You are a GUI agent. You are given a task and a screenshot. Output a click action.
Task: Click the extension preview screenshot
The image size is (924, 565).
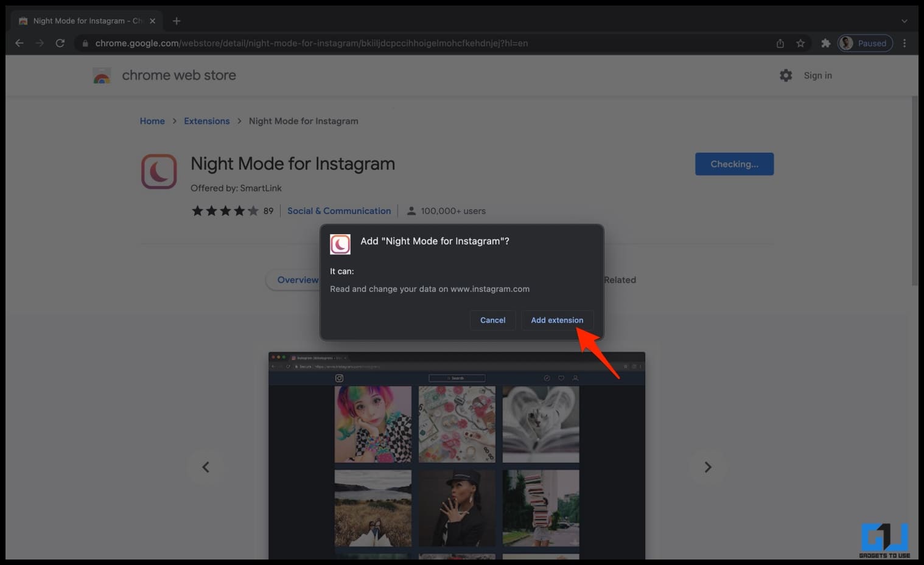[457, 456]
